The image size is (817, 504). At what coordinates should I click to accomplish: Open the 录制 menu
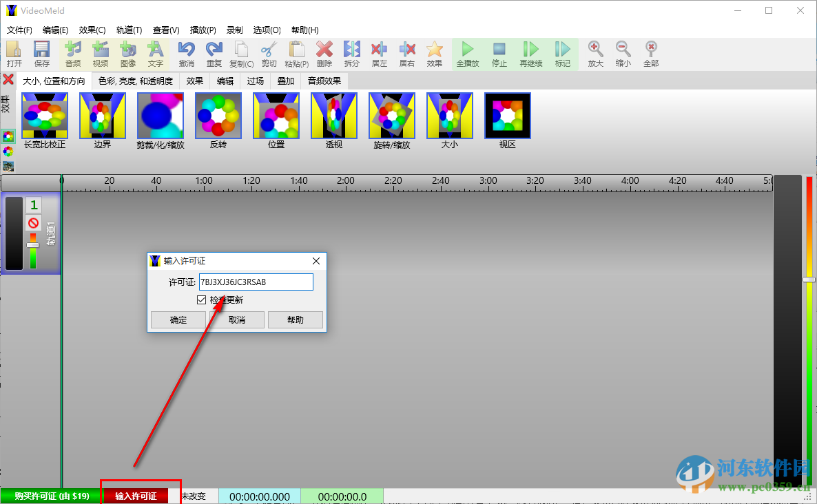234,30
